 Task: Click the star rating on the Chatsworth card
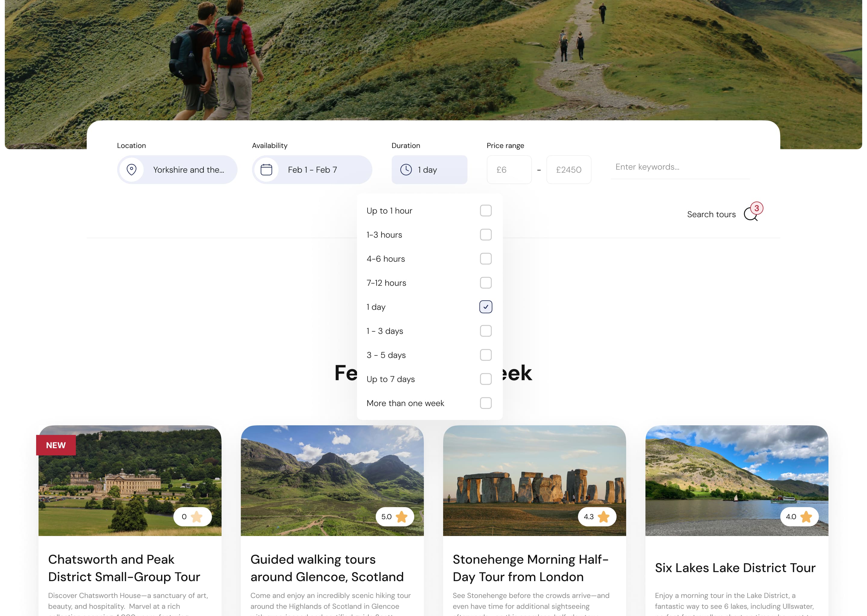pyautogui.click(x=193, y=516)
